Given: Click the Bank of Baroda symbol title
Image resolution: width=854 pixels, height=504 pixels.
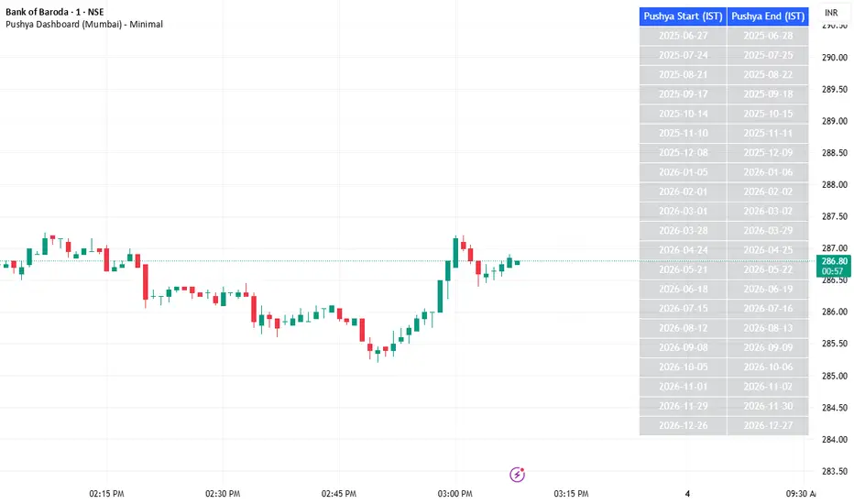Looking at the screenshot, I should coord(55,10).
